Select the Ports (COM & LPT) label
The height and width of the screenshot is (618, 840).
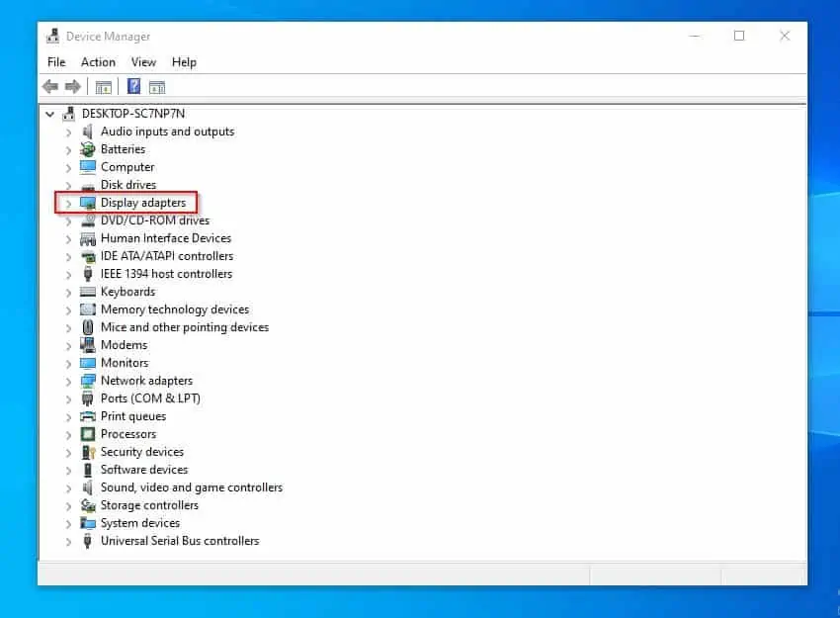tap(150, 398)
